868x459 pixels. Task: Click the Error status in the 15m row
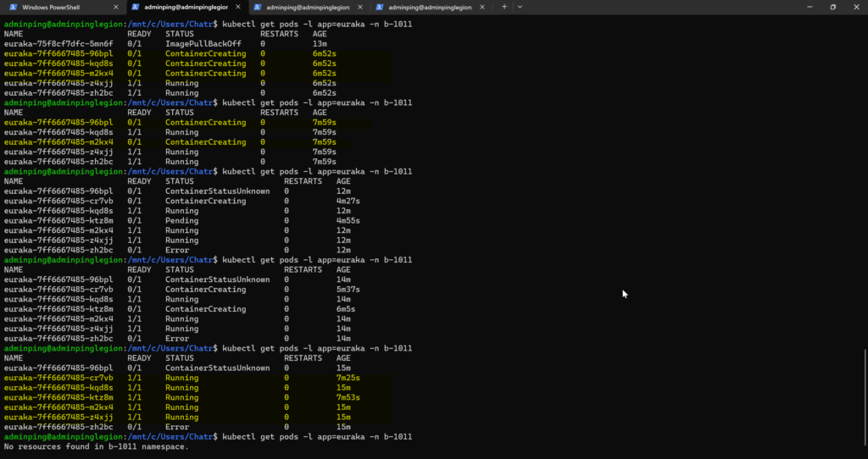point(177,427)
